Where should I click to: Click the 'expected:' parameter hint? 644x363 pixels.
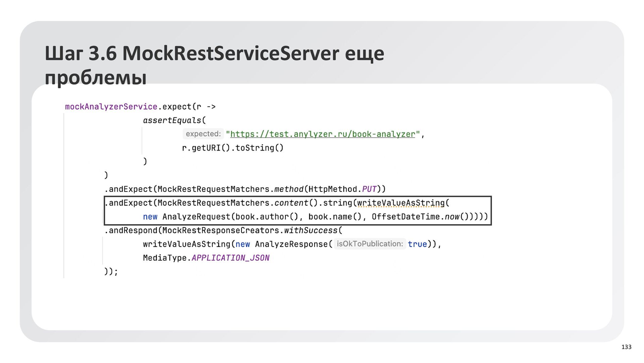coord(203,134)
